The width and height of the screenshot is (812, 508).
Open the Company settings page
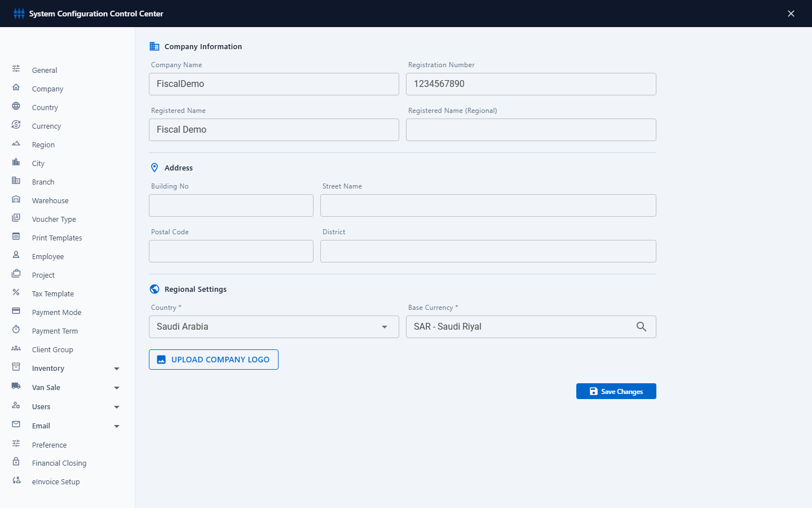pos(47,89)
